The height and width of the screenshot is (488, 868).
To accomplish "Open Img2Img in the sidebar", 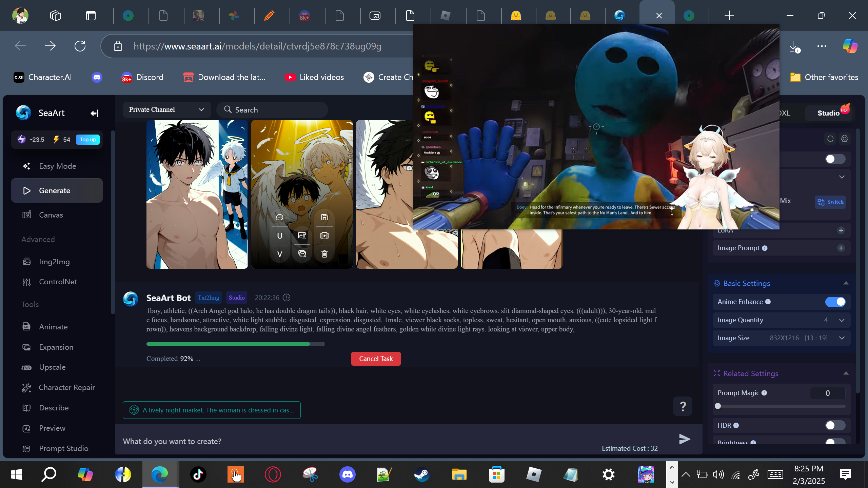I will (x=57, y=262).
